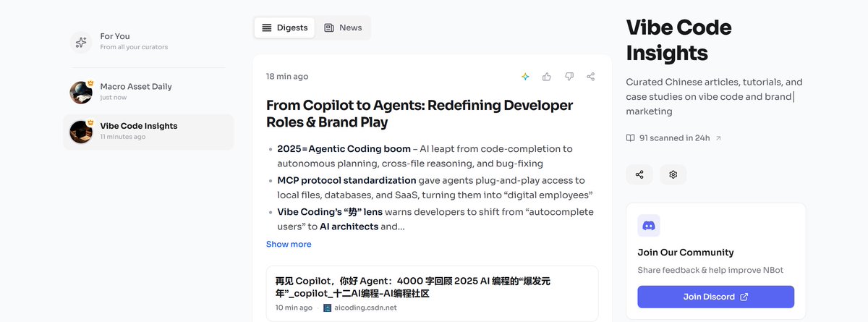Expand digest with Show more
868x322 pixels.
click(289, 244)
